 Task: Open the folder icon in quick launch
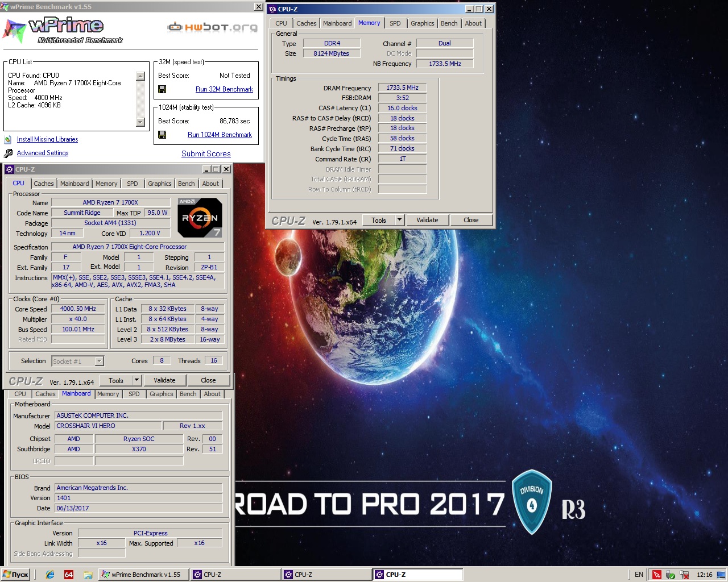pos(88,575)
